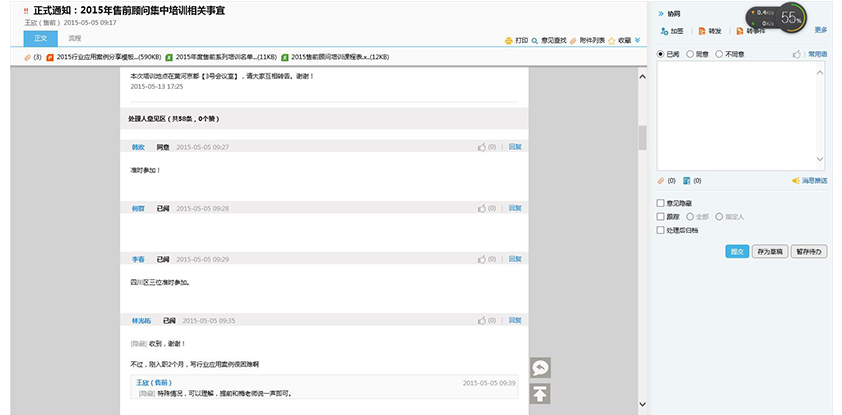Open 附件列表 paperclip icon in toolbar
The image size is (842, 415).
click(x=573, y=41)
